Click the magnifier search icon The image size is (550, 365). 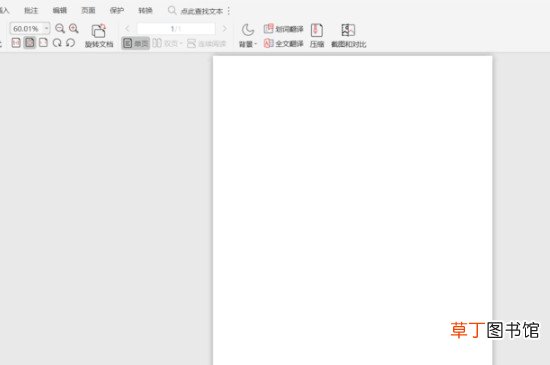(x=172, y=11)
